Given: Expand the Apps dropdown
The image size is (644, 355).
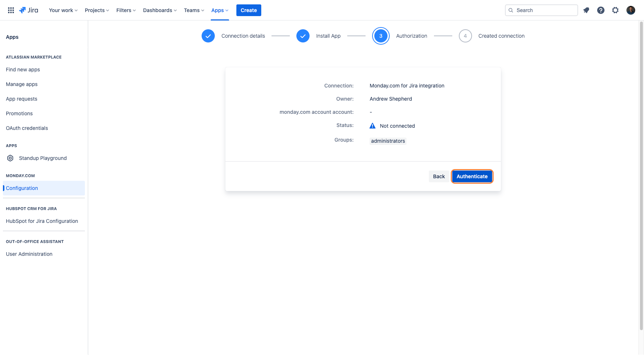Looking at the screenshot, I should coord(220,10).
